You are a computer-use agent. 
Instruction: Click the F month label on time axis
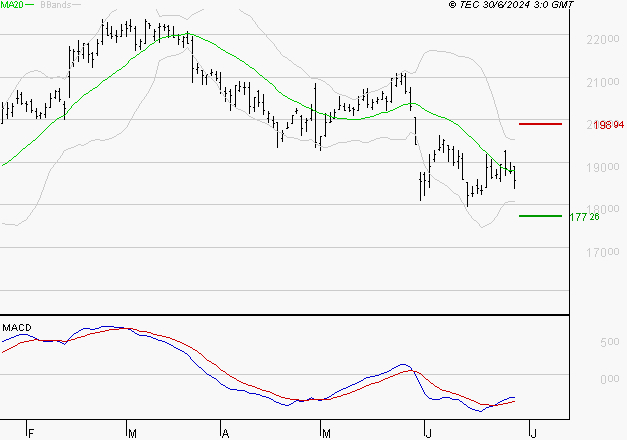[31, 433]
